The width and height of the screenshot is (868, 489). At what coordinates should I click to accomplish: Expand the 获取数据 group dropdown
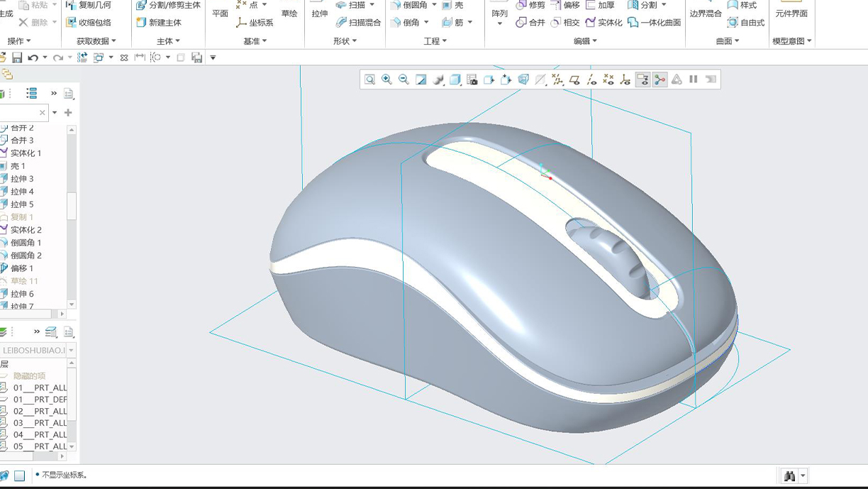tap(96, 41)
